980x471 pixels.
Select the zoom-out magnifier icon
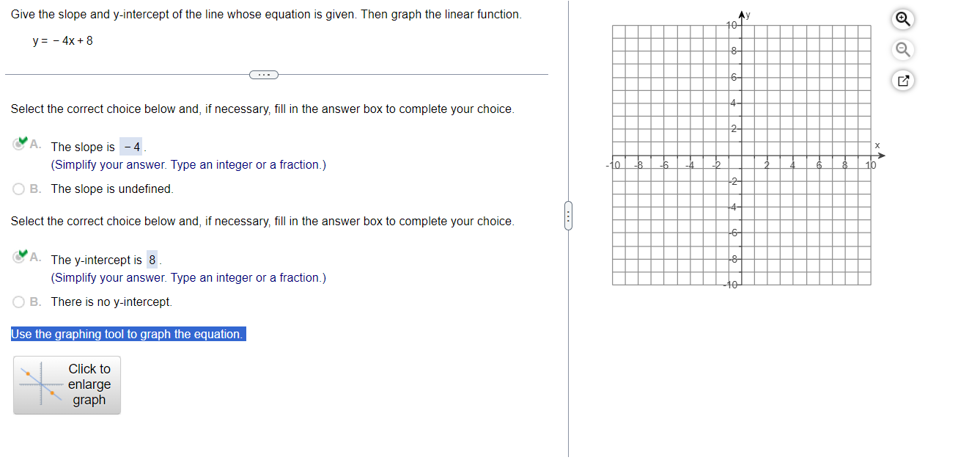pyautogui.click(x=902, y=49)
